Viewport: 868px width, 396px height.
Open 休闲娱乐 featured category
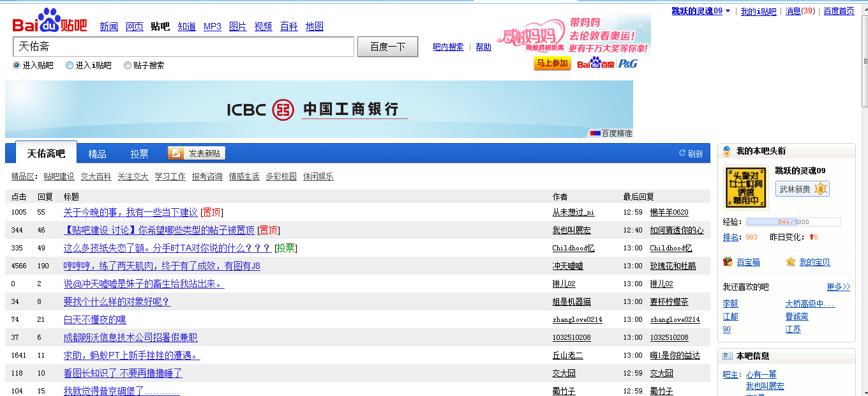tap(318, 176)
